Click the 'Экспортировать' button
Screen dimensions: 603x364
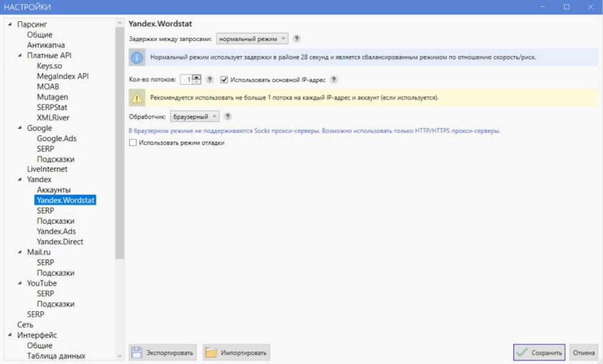pos(163,353)
